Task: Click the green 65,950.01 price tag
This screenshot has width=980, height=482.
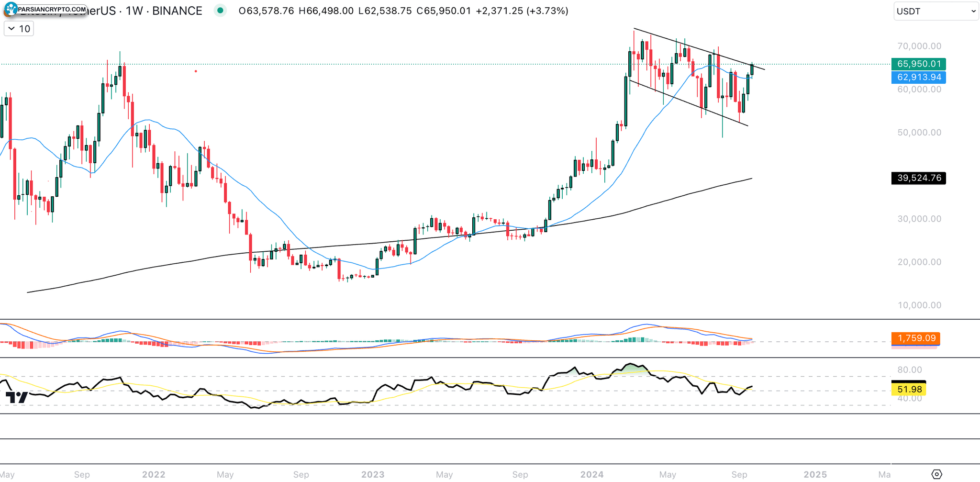Action: 918,64
